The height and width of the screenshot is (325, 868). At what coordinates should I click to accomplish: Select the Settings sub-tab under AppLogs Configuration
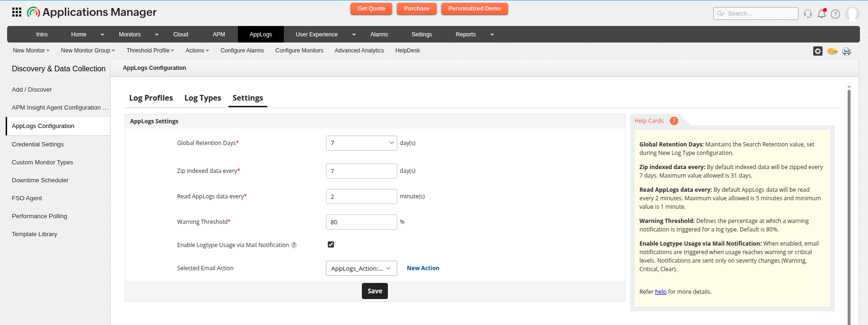[247, 98]
